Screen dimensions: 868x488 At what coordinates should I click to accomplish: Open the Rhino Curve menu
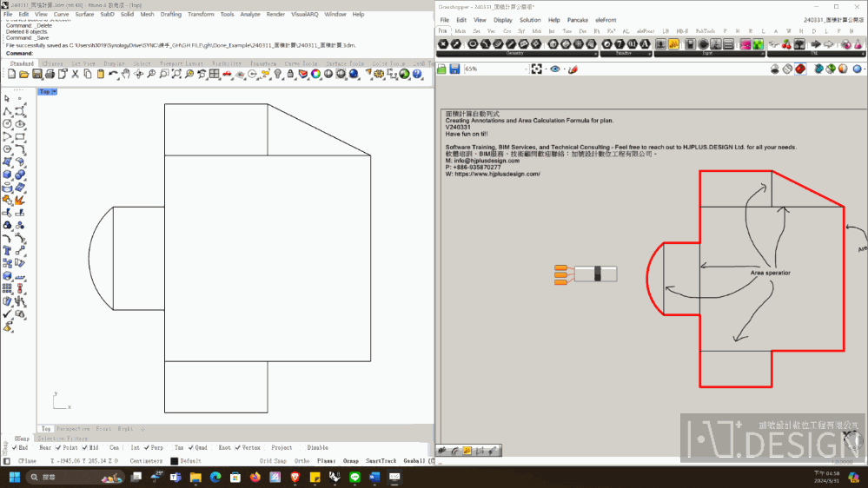pos(61,15)
